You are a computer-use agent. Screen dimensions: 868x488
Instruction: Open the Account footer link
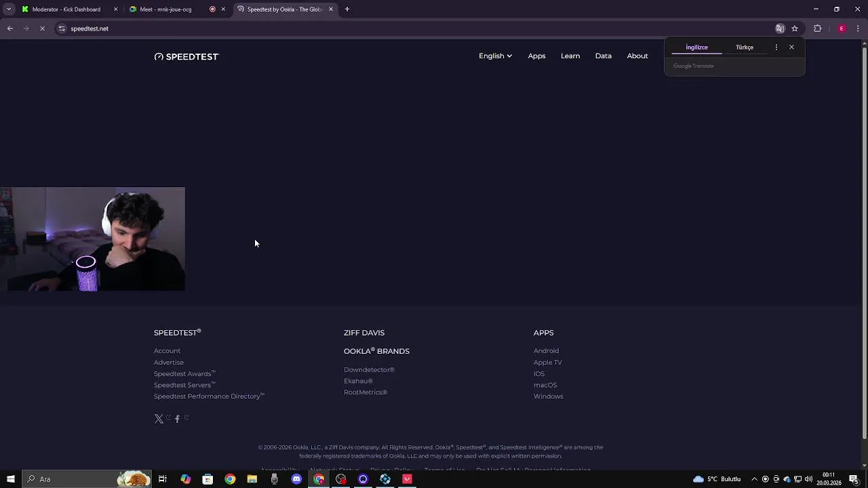coord(167,350)
